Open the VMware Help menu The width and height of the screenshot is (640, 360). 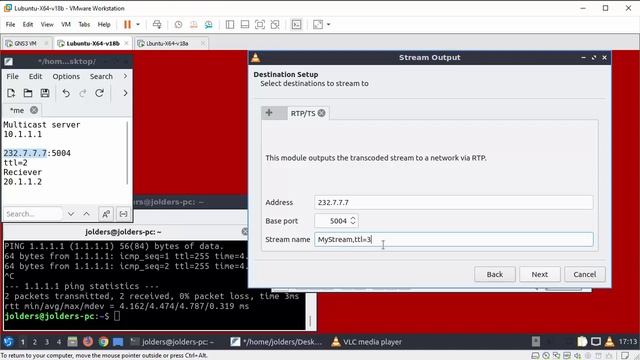(x=104, y=24)
